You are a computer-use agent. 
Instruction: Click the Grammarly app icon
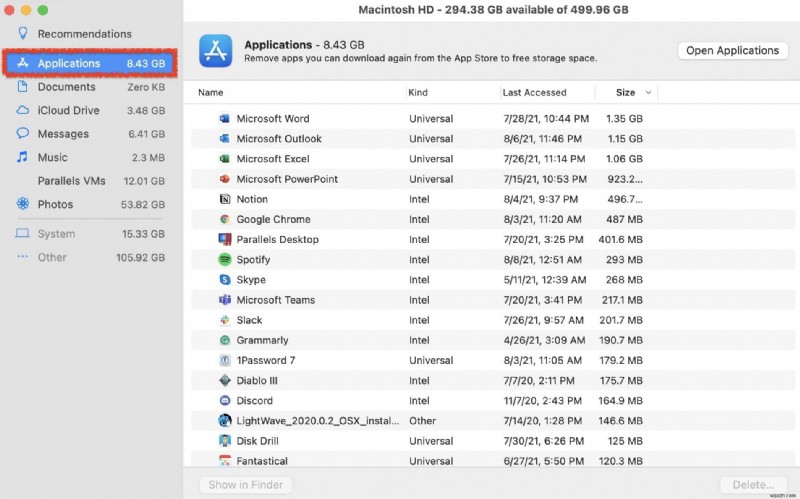click(x=224, y=340)
